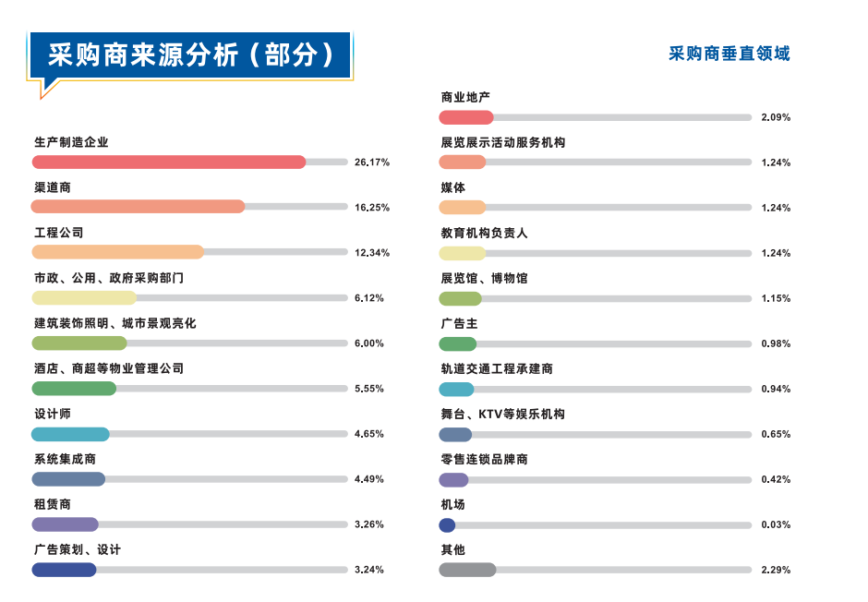
Task: Click the orange 渠道商 progress bar
Action: point(139,207)
